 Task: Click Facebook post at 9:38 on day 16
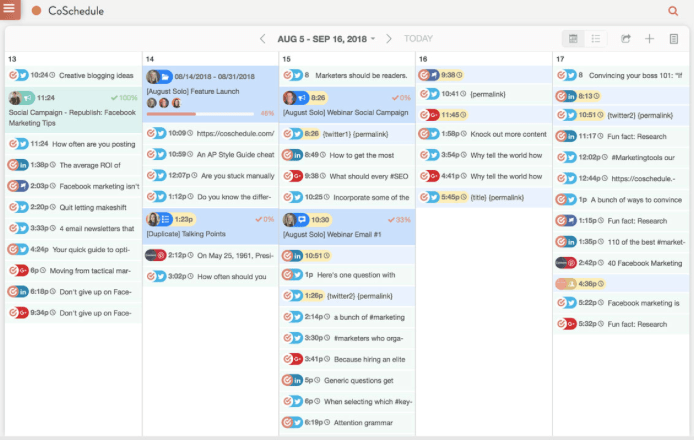pos(484,75)
